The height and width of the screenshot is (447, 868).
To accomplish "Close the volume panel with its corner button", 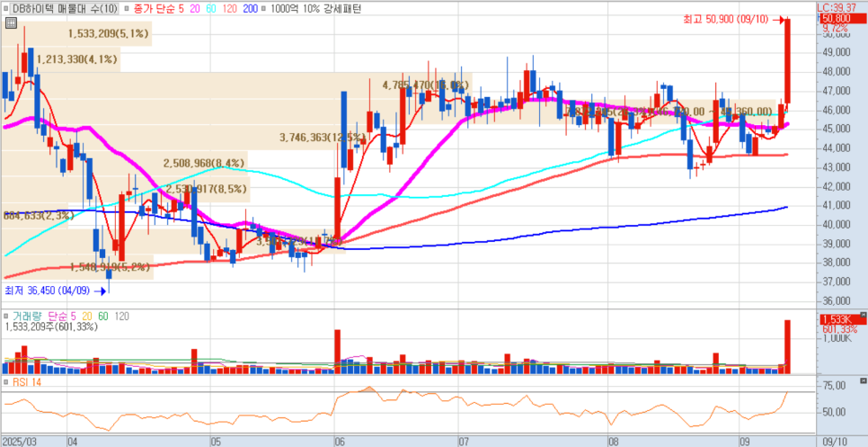I will (863, 315).
